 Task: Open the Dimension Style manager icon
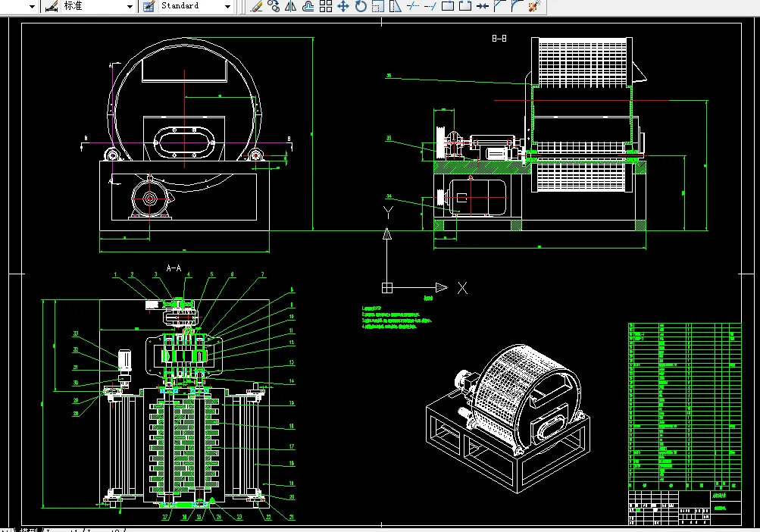(x=52, y=6)
